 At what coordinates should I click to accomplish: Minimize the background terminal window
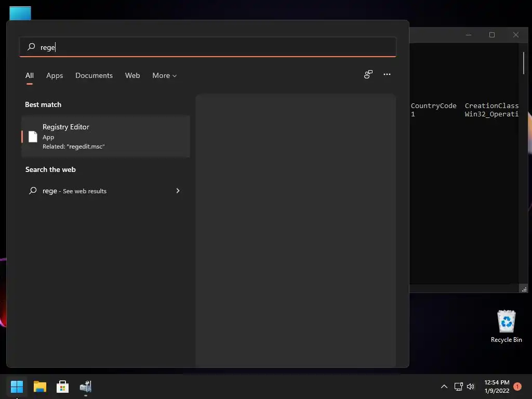(469, 35)
